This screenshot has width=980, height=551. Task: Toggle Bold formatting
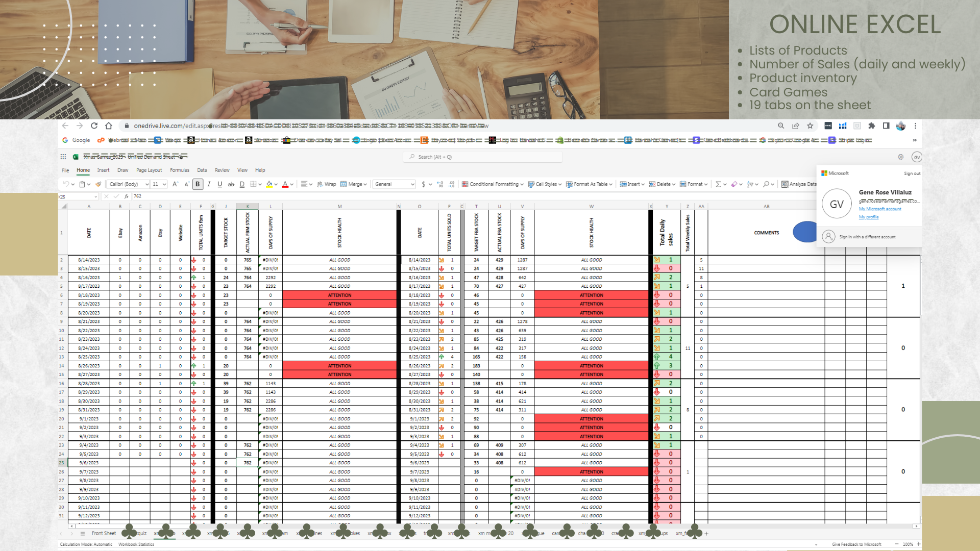(198, 184)
